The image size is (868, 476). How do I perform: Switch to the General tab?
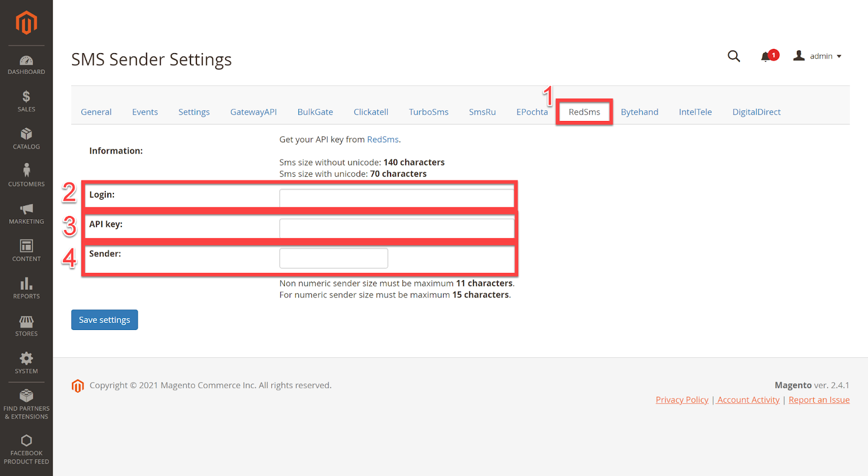pos(96,112)
